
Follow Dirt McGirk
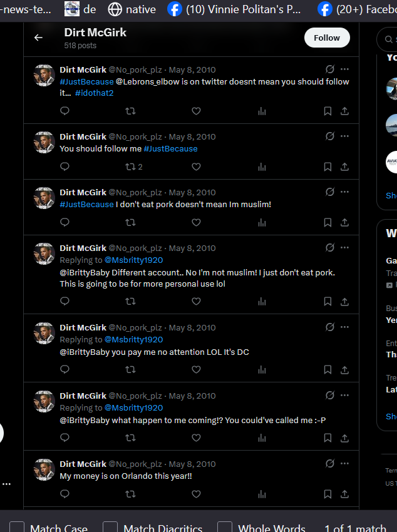327,38
